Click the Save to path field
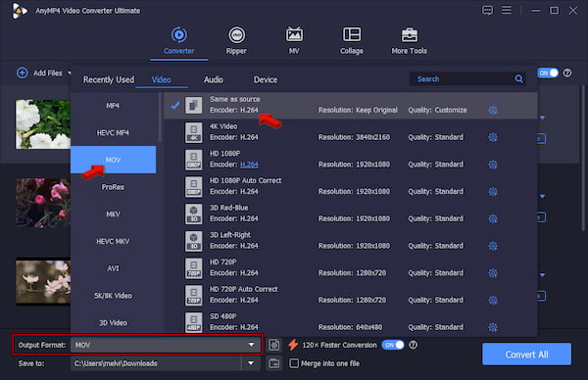Screen dimensions: 588x380 (x=156, y=363)
